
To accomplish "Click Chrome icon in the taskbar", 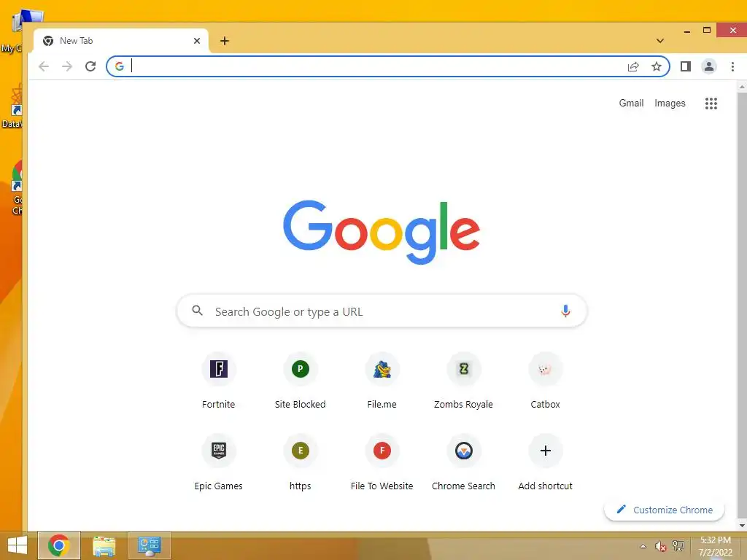I will 58,545.
